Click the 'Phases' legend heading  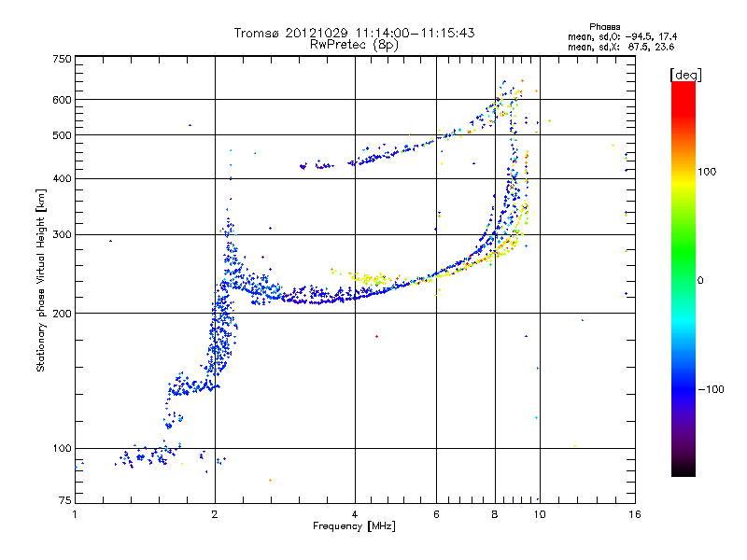point(604,27)
